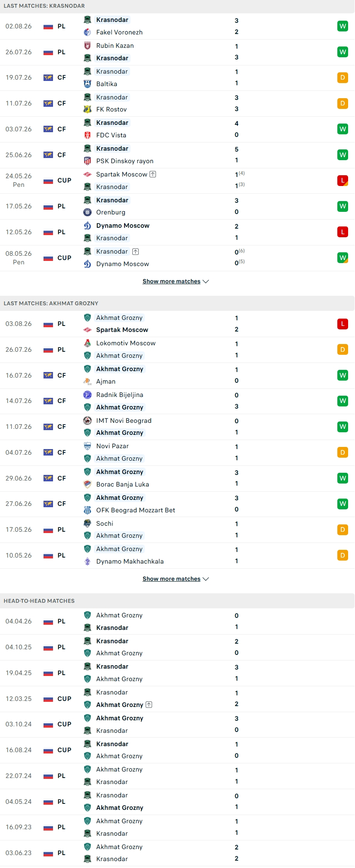This screenshot has width=355, height=868.
Task: Open the head-to-head cup match from 03.10.24
Action: pos(177,724)
